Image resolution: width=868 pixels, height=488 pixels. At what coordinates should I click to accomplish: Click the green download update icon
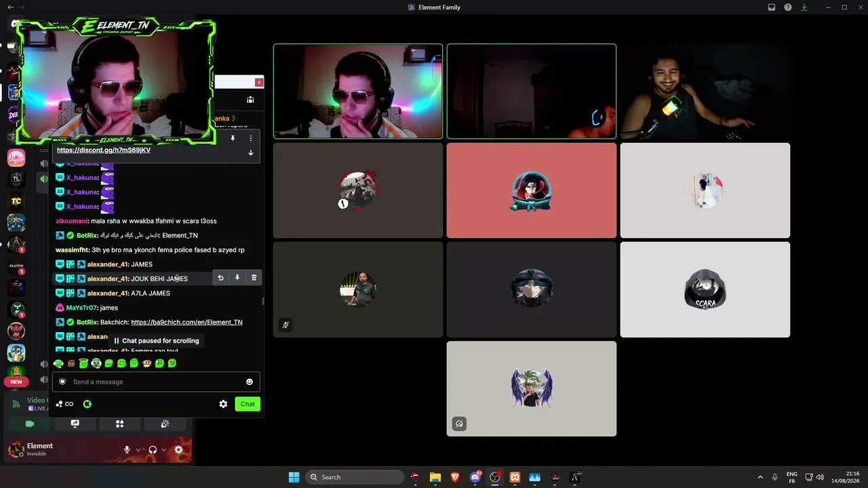(804, 7)
